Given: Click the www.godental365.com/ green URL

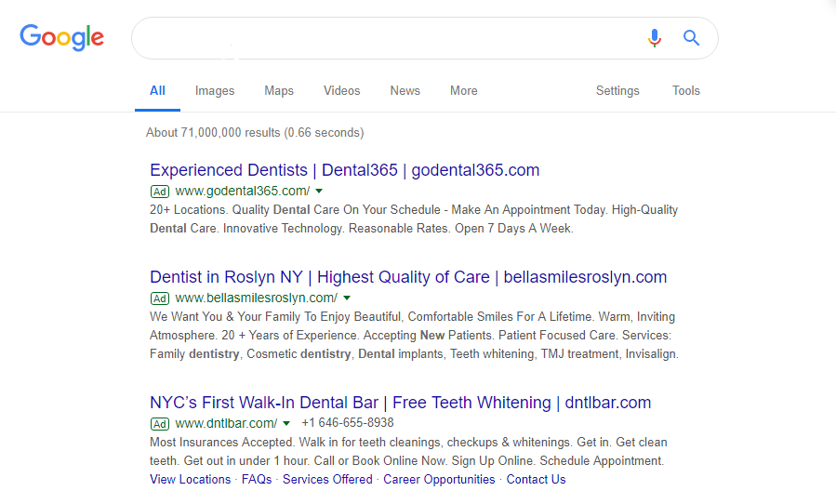Looking at the screenshot, I should tap(243, 191).
